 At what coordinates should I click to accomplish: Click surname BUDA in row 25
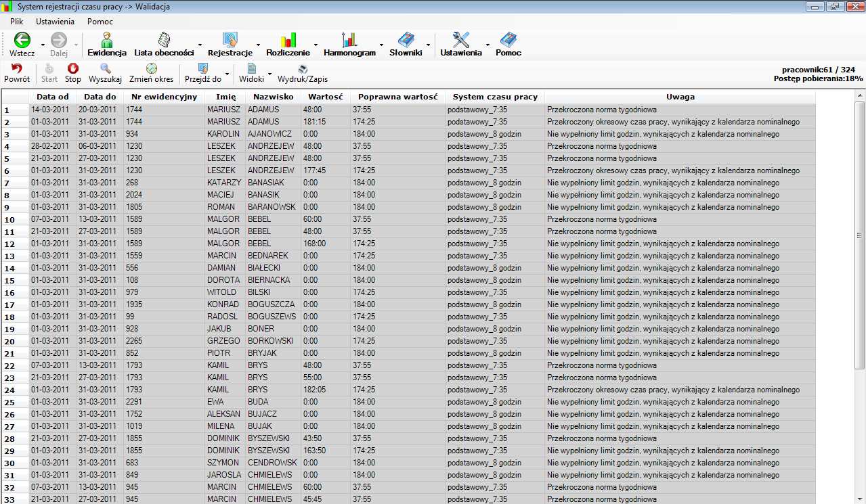tap(258, 402)
